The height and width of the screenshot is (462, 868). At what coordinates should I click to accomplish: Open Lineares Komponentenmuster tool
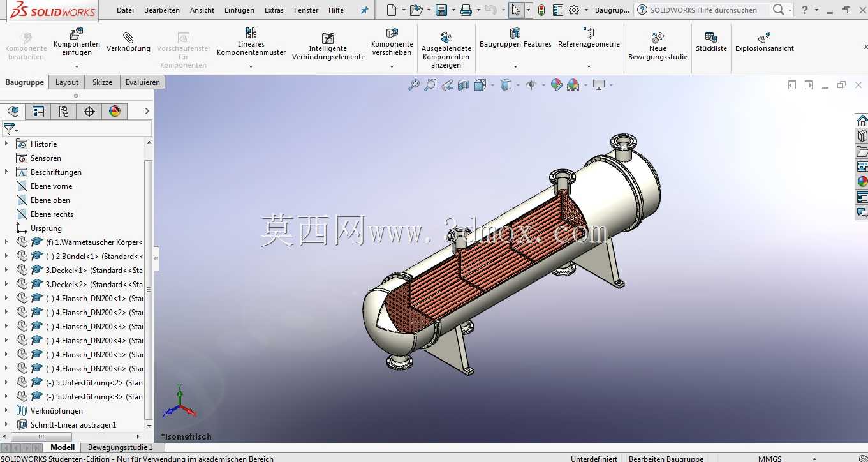[251, 33]
